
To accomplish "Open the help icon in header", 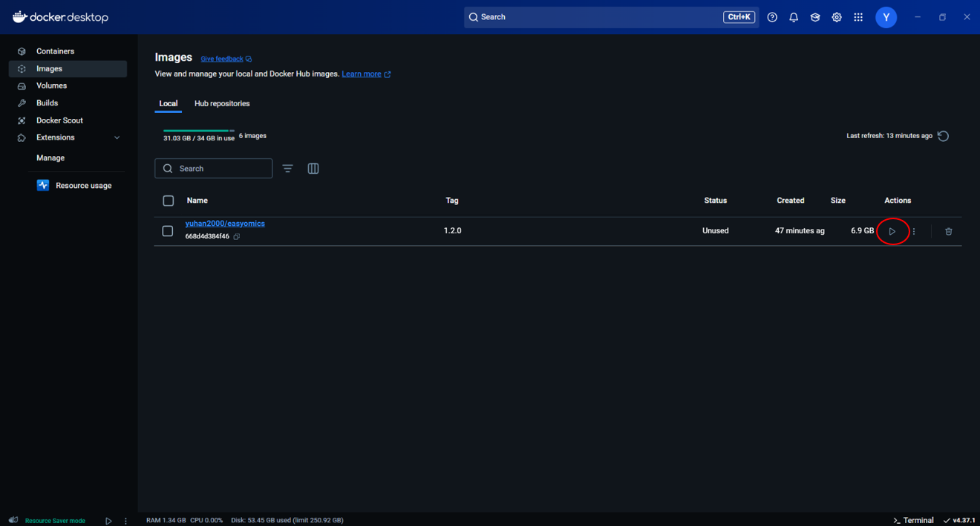I will coord(772,17).
